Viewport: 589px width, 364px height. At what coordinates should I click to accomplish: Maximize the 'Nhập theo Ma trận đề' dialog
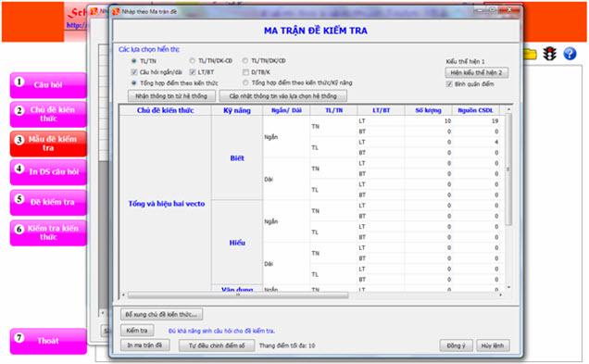(492, 10)
